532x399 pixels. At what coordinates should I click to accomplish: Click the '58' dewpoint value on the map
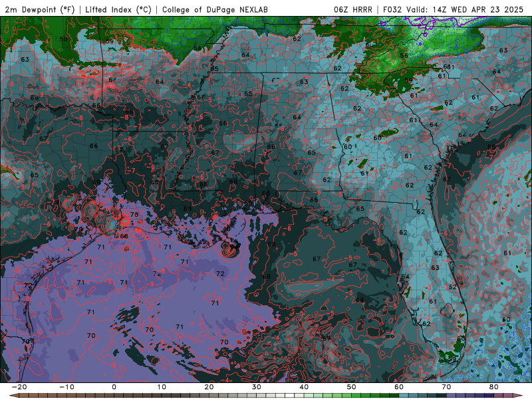[63, 39]
